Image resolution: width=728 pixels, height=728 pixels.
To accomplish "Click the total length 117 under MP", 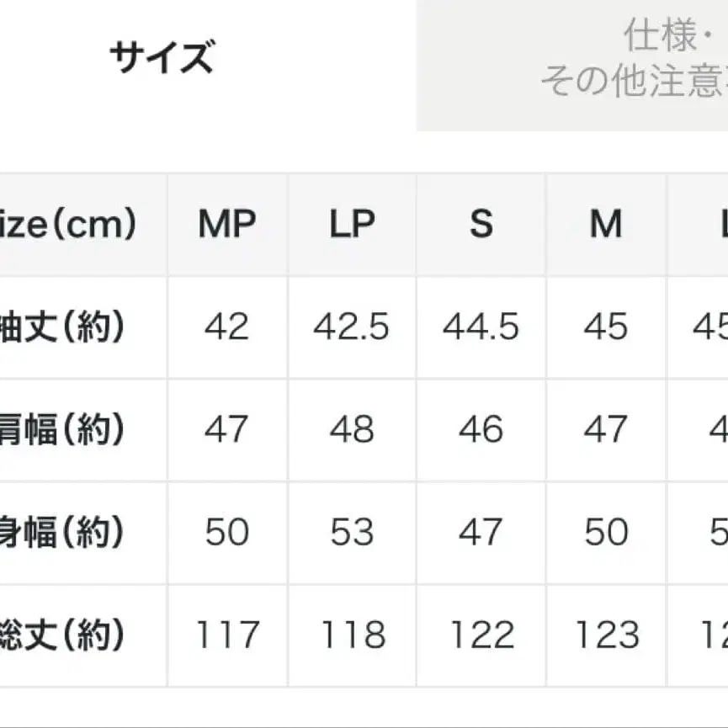I will point(226,635).
